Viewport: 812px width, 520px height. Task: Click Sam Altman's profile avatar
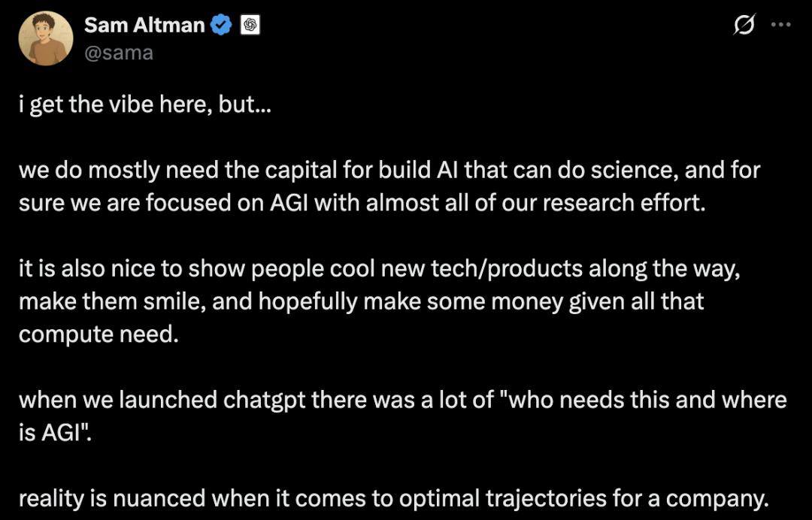[x=46, y=38]
